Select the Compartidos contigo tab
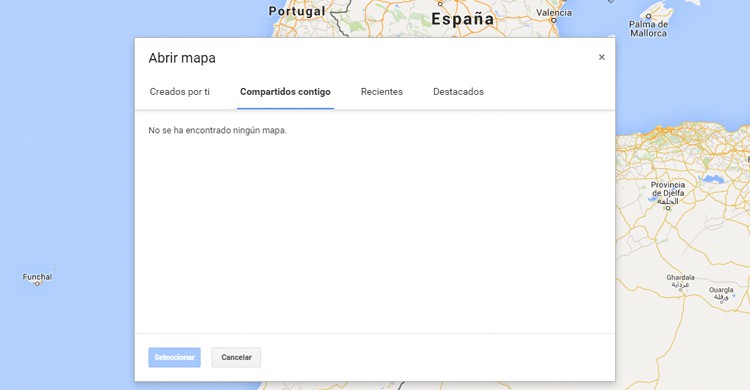 285,92
